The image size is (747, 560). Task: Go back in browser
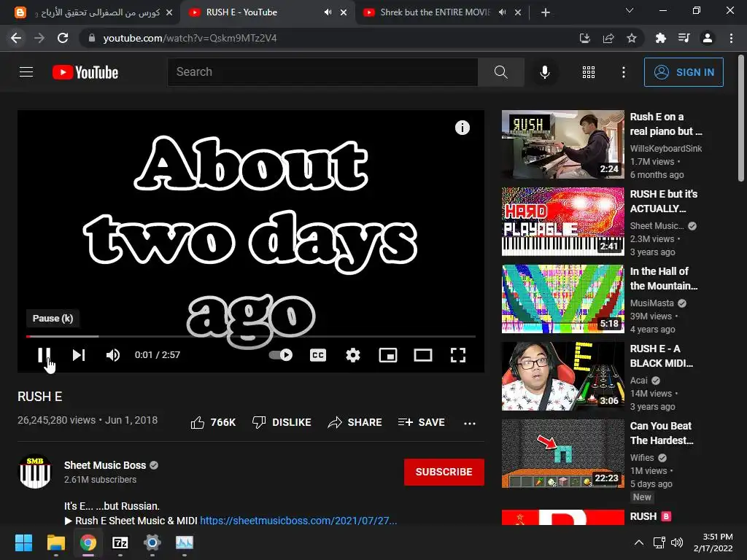point(16,38)
